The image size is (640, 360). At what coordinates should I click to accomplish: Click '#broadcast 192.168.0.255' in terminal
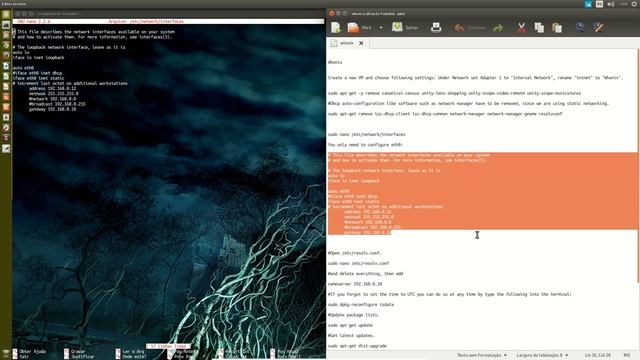57,104
